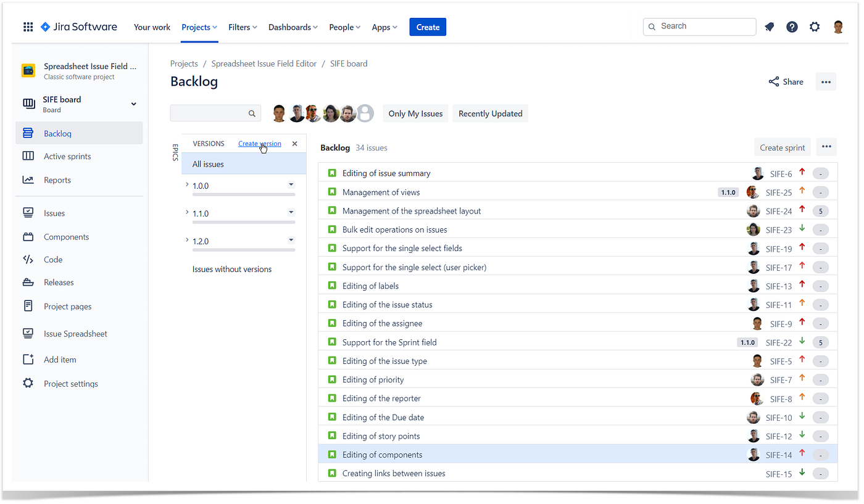Click the Project settings gear icon
This screenshot has height=504, width=864.
(x=28, y=383)
